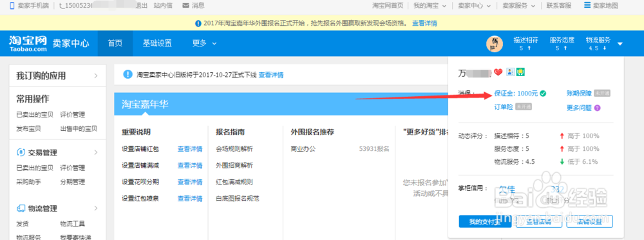Click 查看详情 beside 设置红包喷泉
This screenshot has height=240, width=644.
coord(190,199)
